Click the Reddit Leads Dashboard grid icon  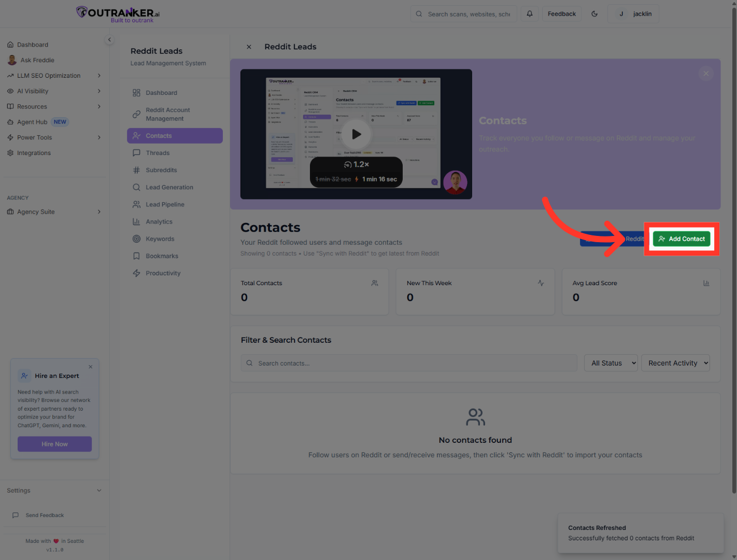tap(136, 93)
